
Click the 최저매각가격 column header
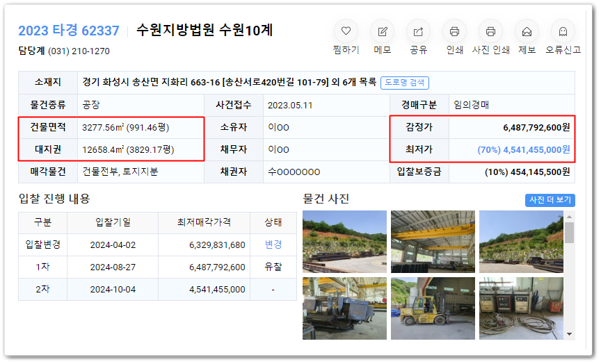(204, 222)
